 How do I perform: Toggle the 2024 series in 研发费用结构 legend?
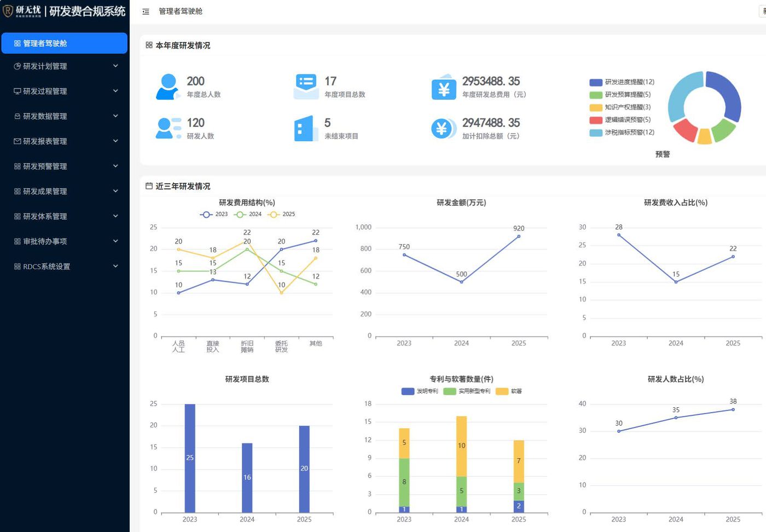click(248, 215)
